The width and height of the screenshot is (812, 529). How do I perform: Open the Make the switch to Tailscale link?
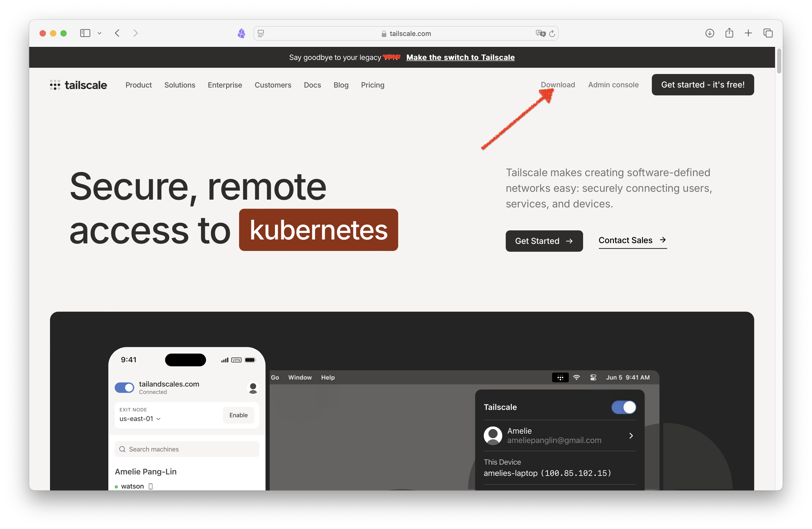coord(460,57)
